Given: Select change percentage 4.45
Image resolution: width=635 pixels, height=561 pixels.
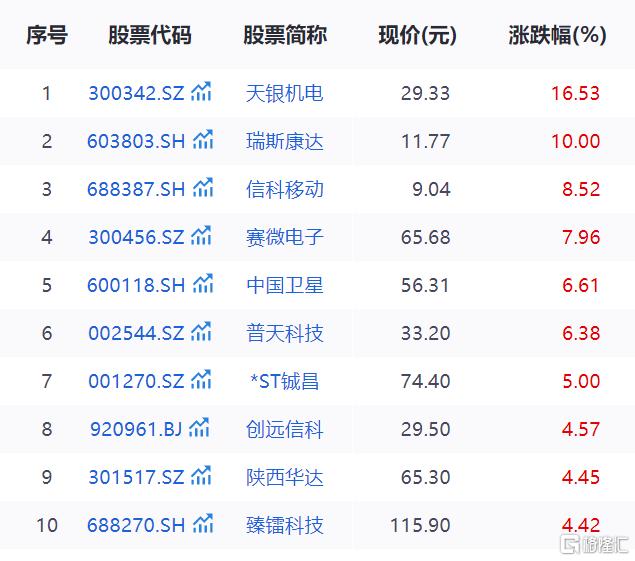Looking at the screenshot, I should pyautogui.click(x=581, y=478).
